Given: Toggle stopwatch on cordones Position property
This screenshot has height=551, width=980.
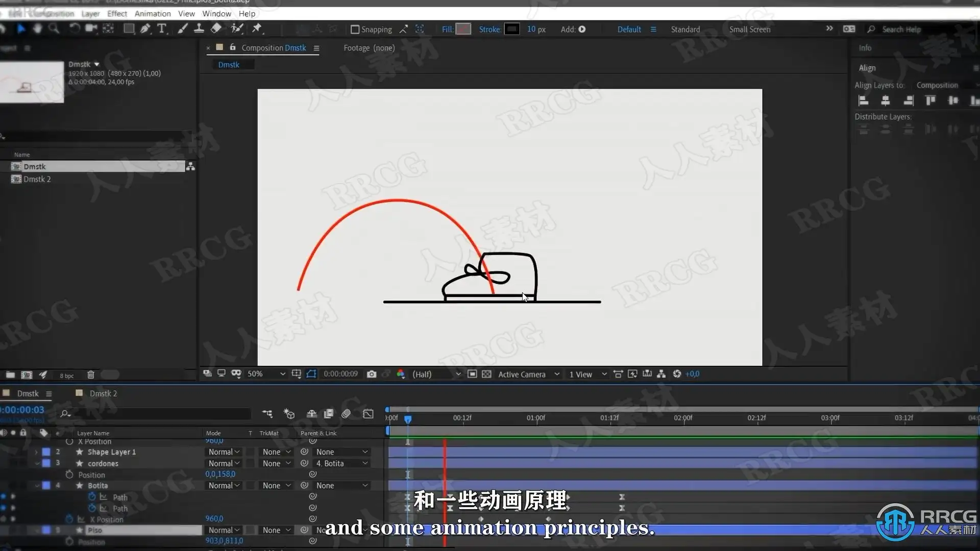Looking at the screenshot, I should point(69,475).
